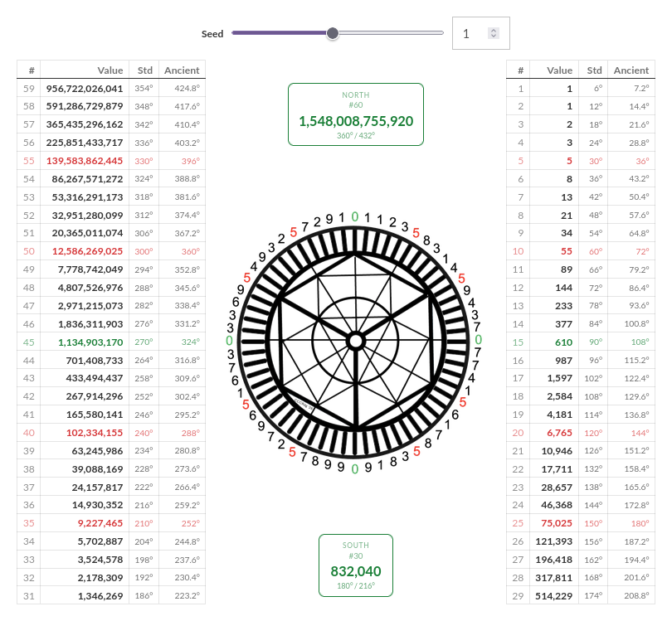This screenshot has width=672, height=621.
Task: Click the value 267,914,296
Action: (95, 396)
